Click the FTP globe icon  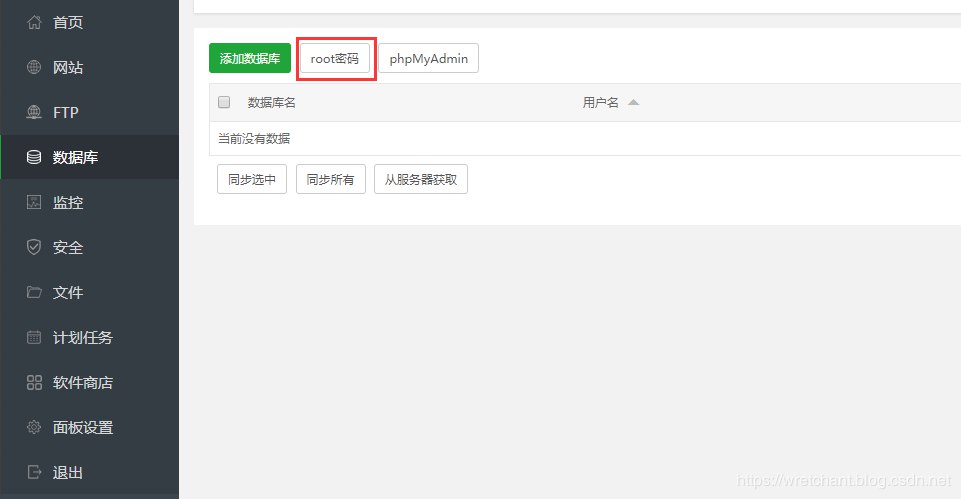(34, 112)
